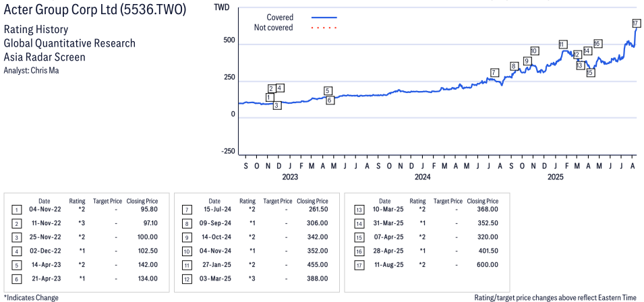Click chart marker 3 below the price line
This screenshot has width=644, height=302.
click(277, 105)
